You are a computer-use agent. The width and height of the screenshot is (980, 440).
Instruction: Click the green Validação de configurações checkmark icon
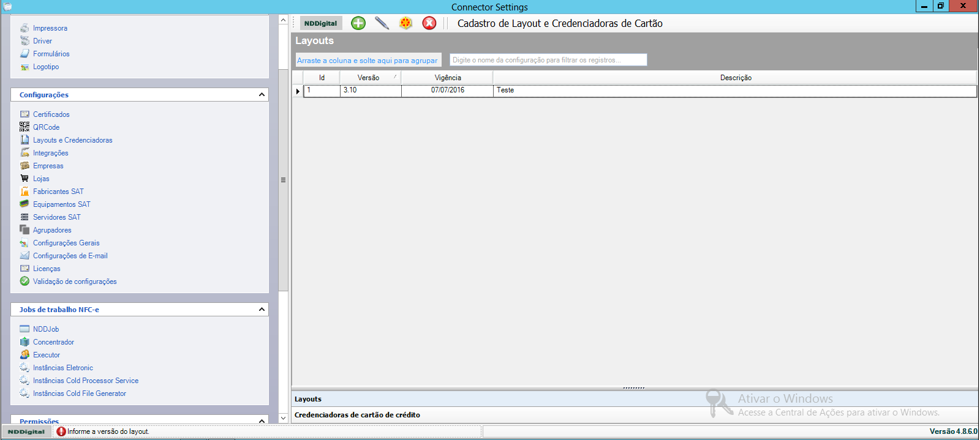pos(24,282)
